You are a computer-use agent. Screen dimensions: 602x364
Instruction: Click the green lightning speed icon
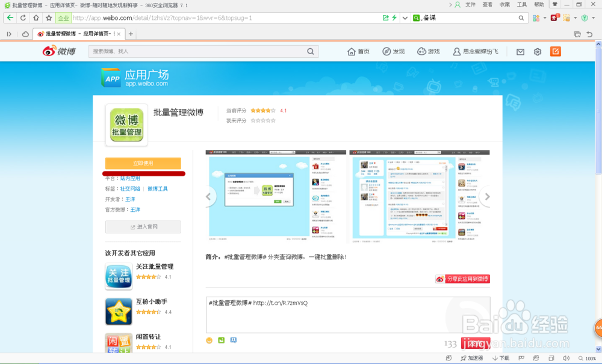[x=394, y=17]
